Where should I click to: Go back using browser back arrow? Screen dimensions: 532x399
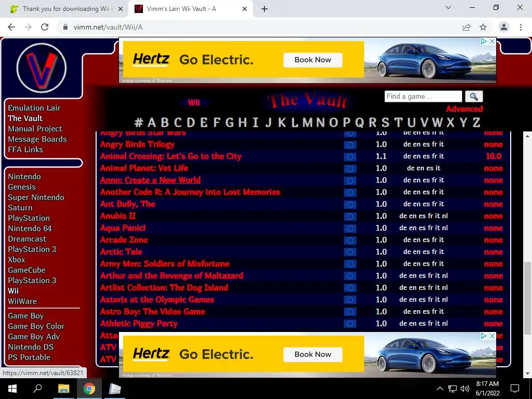tap(11, 27)
